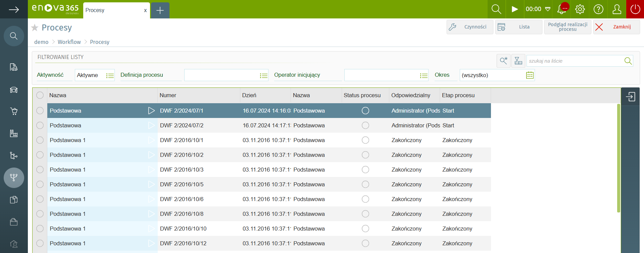Open the Okres calendar picker
The height and width of the screenshot is (253, 644).
pyautogui.click(x=530, y=75)
